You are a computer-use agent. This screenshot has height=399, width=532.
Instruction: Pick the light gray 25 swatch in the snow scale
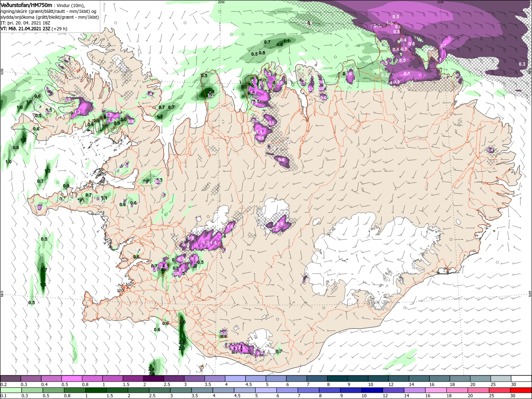(x=501, y=379)
